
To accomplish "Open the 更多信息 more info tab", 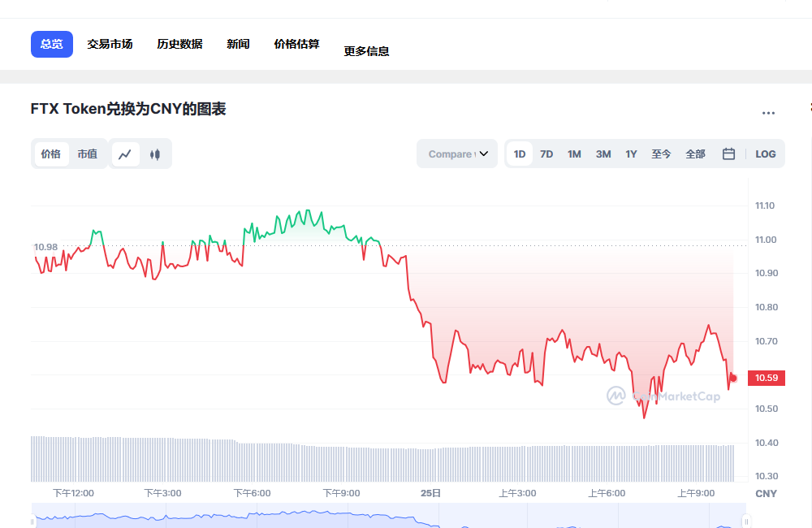I will (367, 51).
